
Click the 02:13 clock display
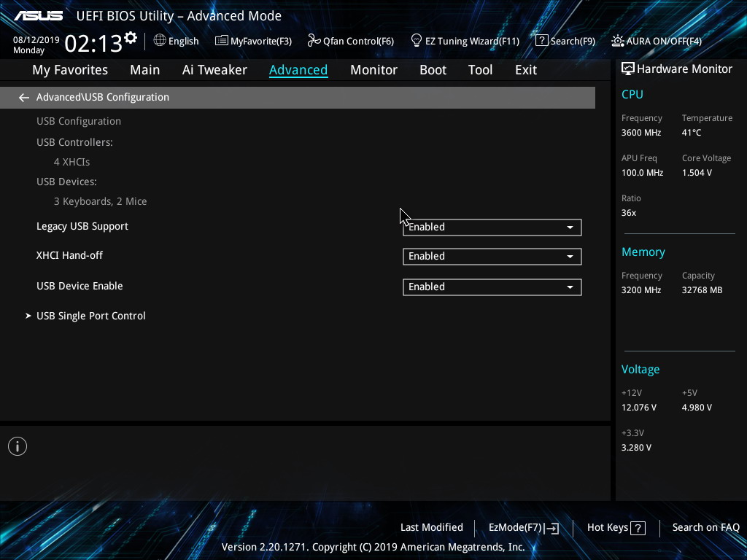(93, 44)
